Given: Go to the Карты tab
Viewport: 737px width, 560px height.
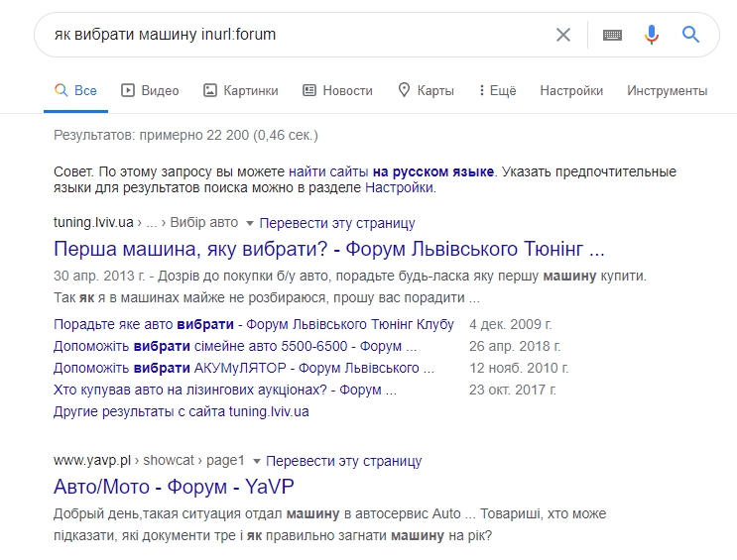Looking at the screenshot, I should pos(427,90).
